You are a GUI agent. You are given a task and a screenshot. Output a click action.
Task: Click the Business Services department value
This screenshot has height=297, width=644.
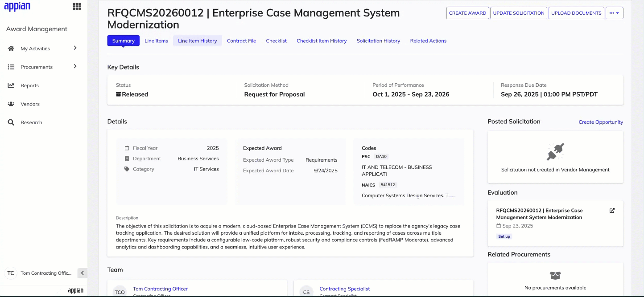pyautogui.click(x=198, y=159)
